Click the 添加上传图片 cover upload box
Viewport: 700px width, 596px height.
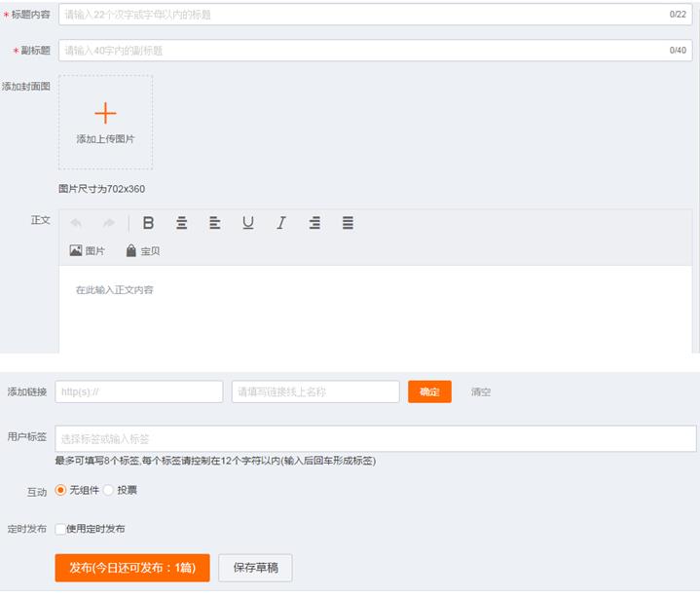[105, 123]
